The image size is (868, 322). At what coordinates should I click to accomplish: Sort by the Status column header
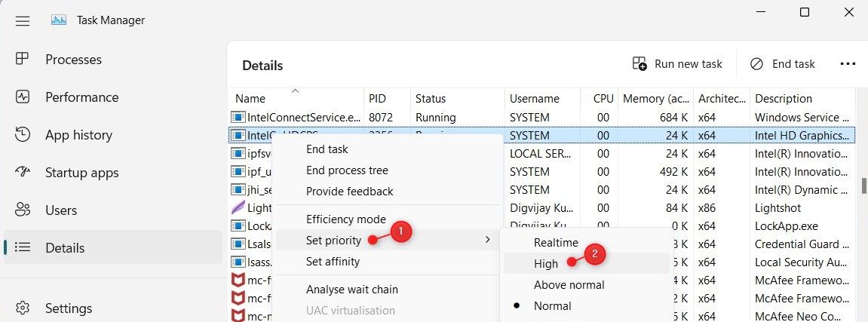457,99
